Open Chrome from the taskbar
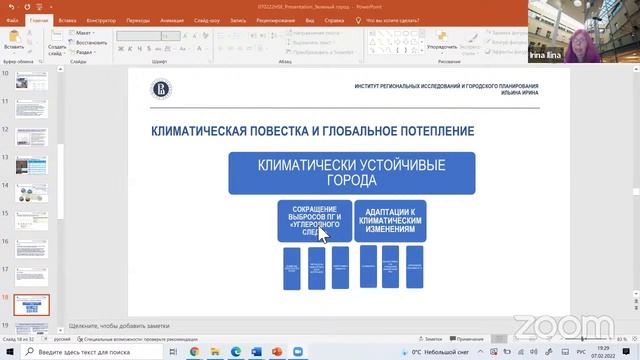The height and width of the screenshot is (360, 640). click(194, 351)
